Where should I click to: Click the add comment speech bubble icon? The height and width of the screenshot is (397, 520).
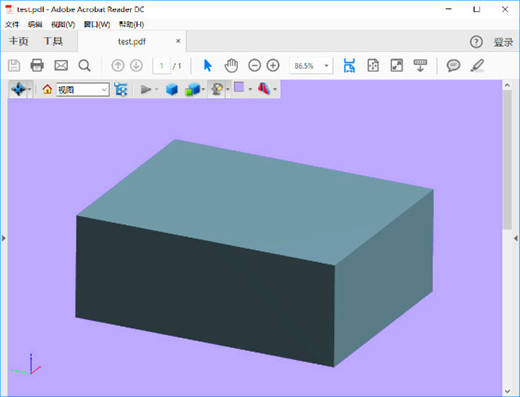coord(453,65)
